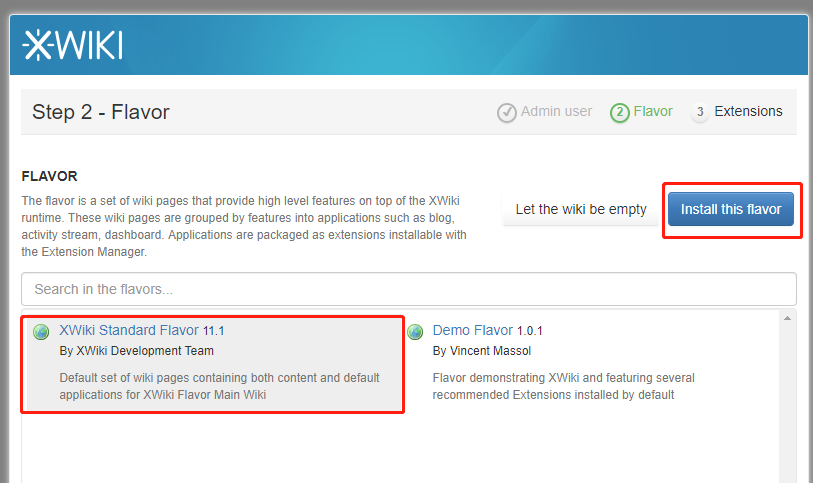813x483 pixels.
Task: Open the Demo Flavor link
Action: tap(472, 330)
